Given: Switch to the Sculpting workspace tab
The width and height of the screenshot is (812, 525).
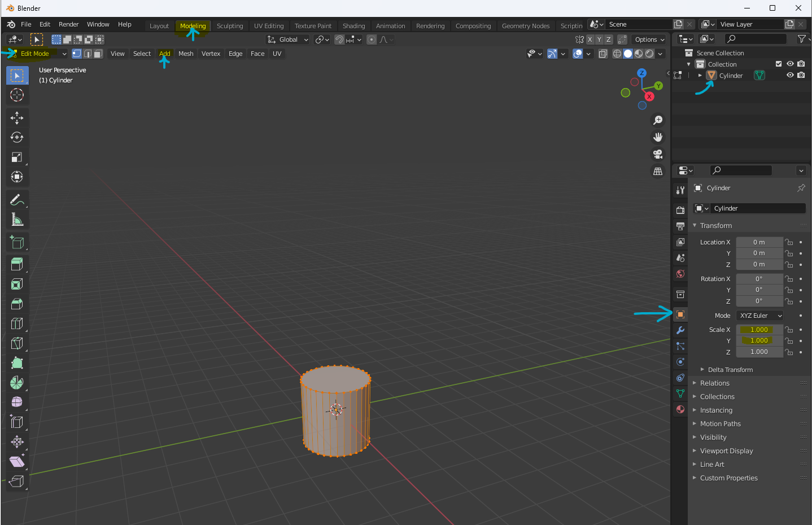Looking at the screenshot, I should coord(230,26).
